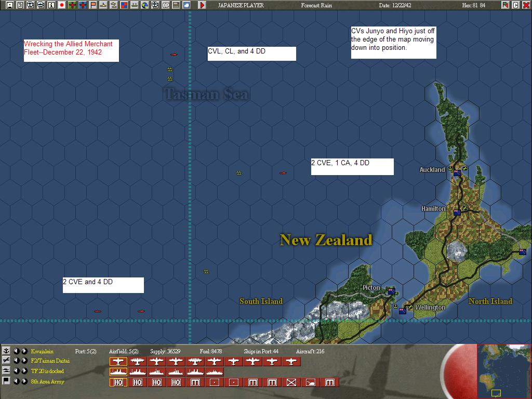Viewport: 532px width, 399px height.
Task: Select the Auckland base flag on map
Action: point(457,172)
